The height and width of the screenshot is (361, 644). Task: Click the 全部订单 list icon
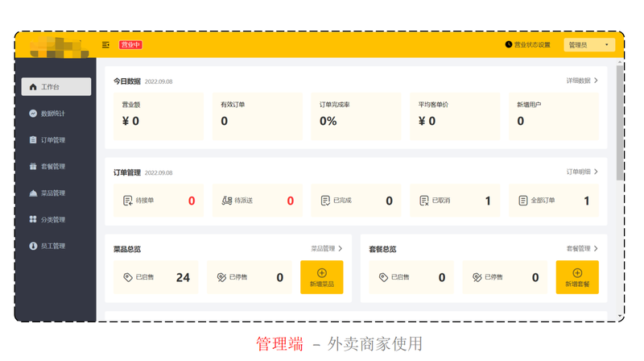click(x=522, y=201)
